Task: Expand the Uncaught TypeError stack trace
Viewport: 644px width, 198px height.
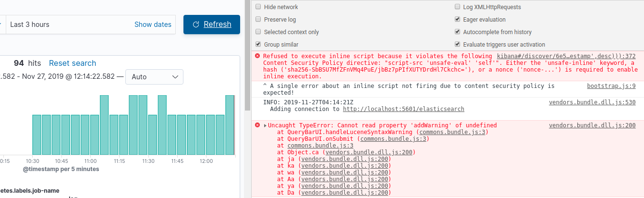Action: click(266, 125)
